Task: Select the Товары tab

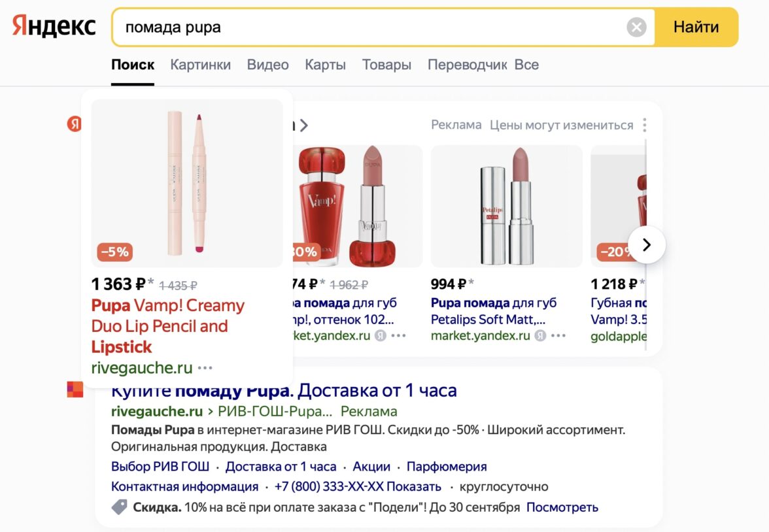Action: coord(386,65)
